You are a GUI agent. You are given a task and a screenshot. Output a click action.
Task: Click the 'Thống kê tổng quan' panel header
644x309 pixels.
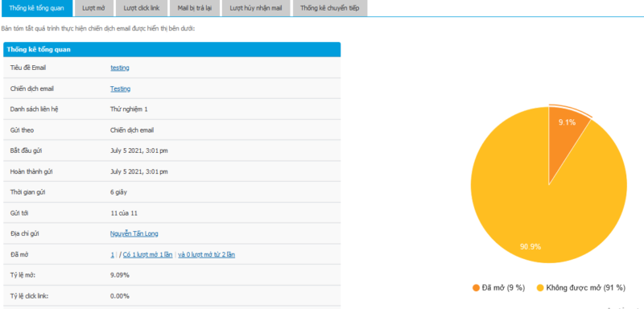[x=171, y=49]
